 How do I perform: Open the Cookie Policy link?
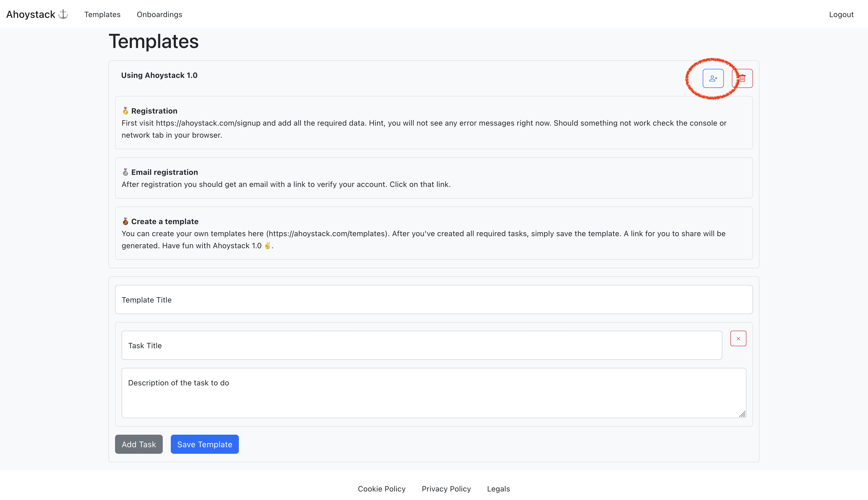[382, 489]
